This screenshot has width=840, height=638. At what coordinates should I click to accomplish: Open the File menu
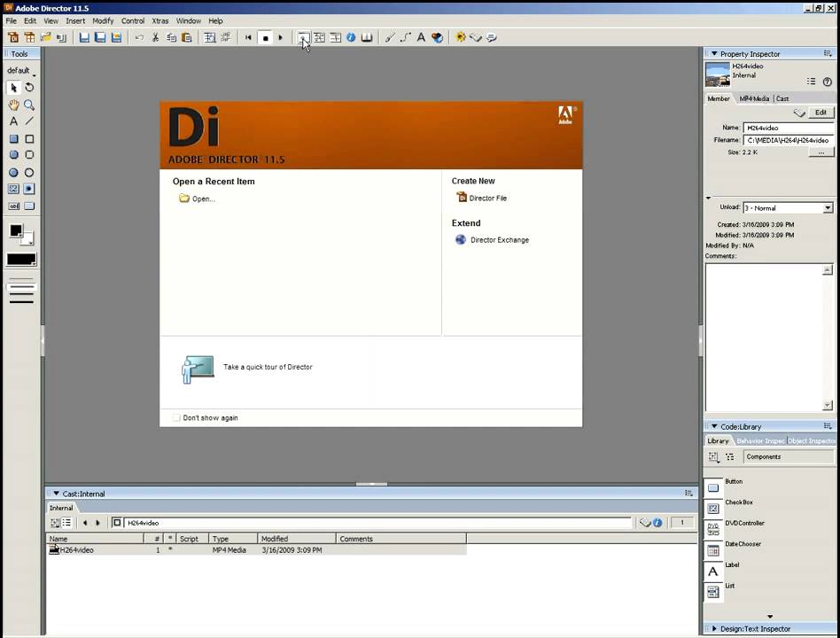[x=12, y=21]
